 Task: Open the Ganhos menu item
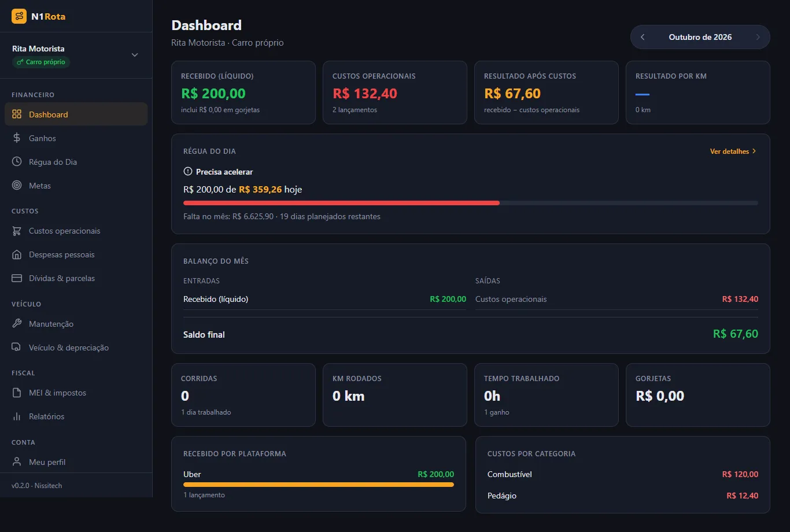point(76,138)
